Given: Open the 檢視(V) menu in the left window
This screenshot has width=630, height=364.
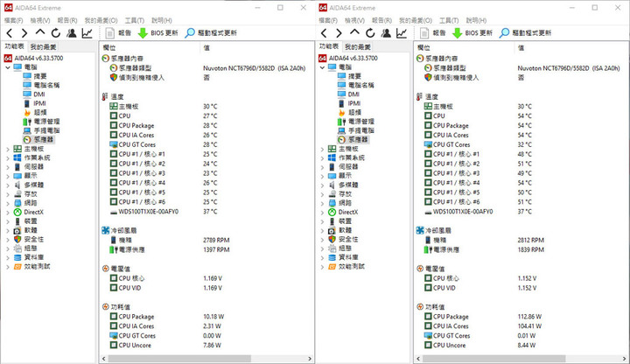Looking at the screenshot, I should click(x=40, y=20).
